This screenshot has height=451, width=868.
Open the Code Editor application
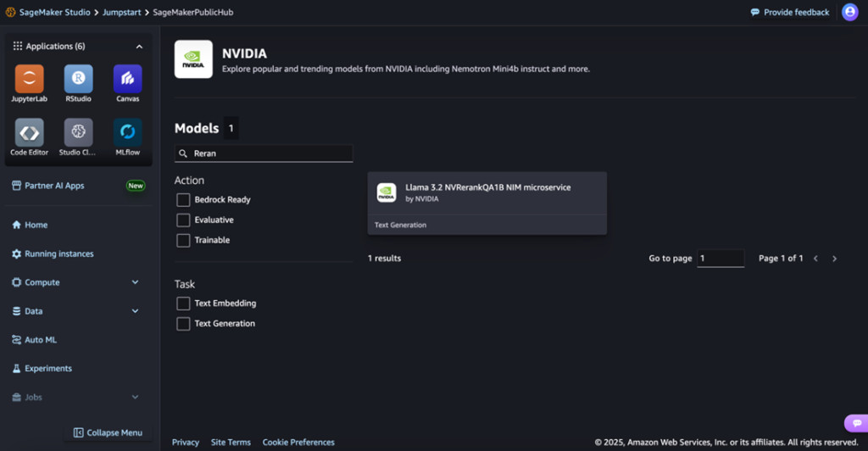click(29, 133)
